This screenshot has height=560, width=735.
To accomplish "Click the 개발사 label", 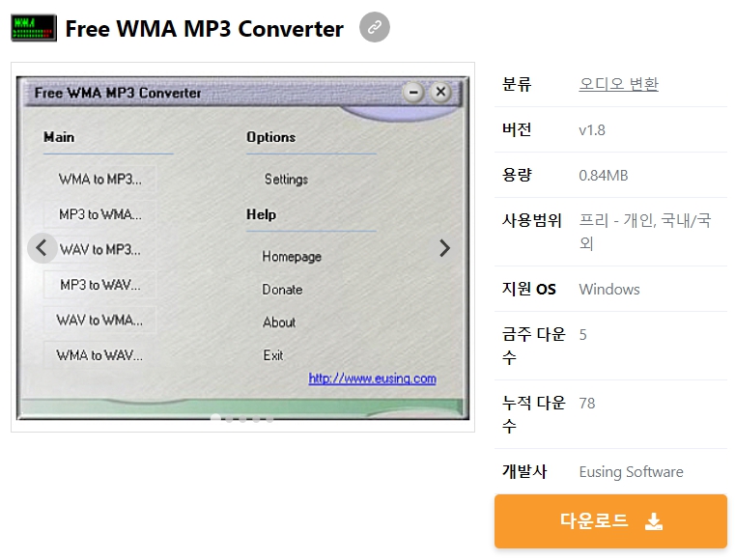I will click(x=524, y=471).
